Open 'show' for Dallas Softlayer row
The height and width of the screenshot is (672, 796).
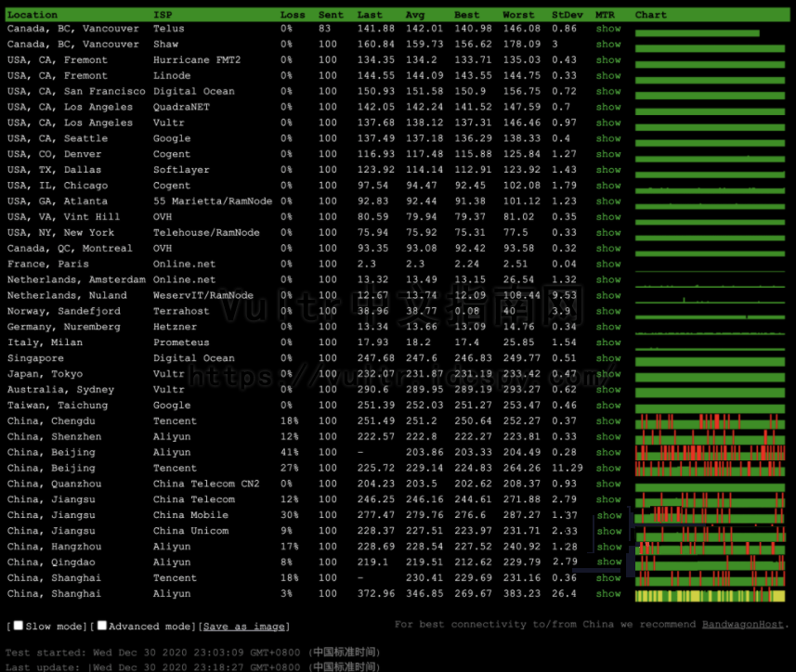(608, 170)
